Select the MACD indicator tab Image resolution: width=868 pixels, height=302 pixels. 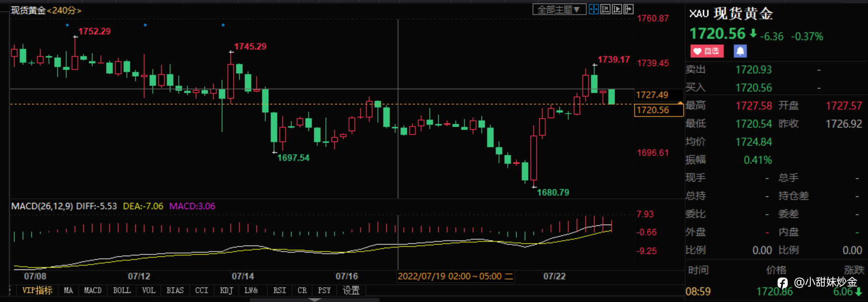click(93, 290)
